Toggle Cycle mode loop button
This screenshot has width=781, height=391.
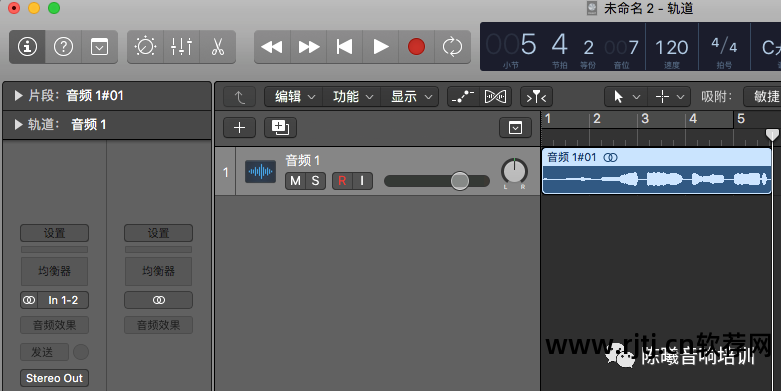point(452,47)
